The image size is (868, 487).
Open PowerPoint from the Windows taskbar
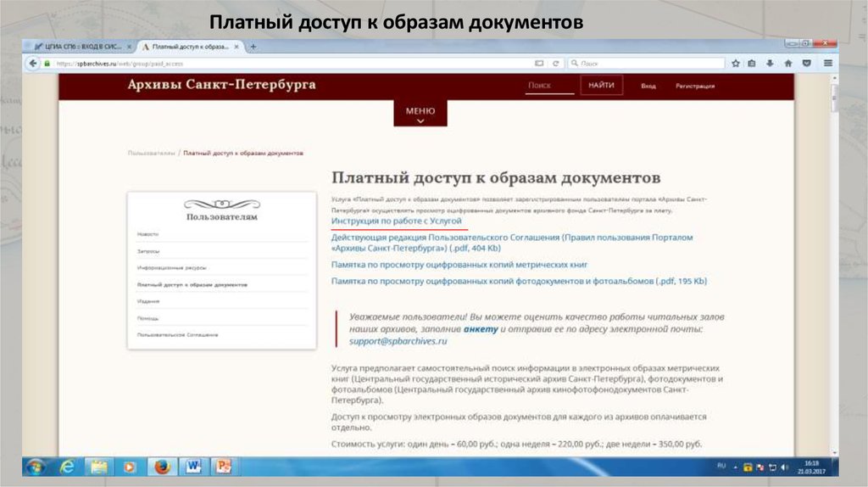(x=223, y=466)
